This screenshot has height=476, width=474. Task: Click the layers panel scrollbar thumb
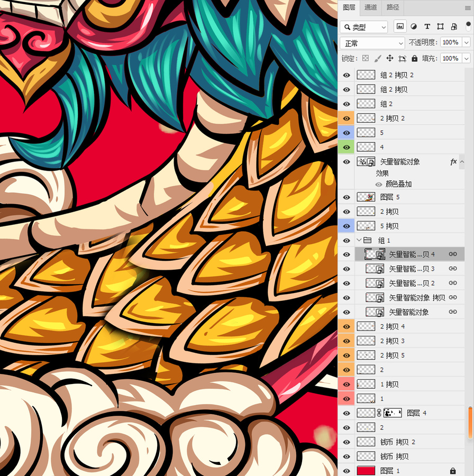coord(470,422)
